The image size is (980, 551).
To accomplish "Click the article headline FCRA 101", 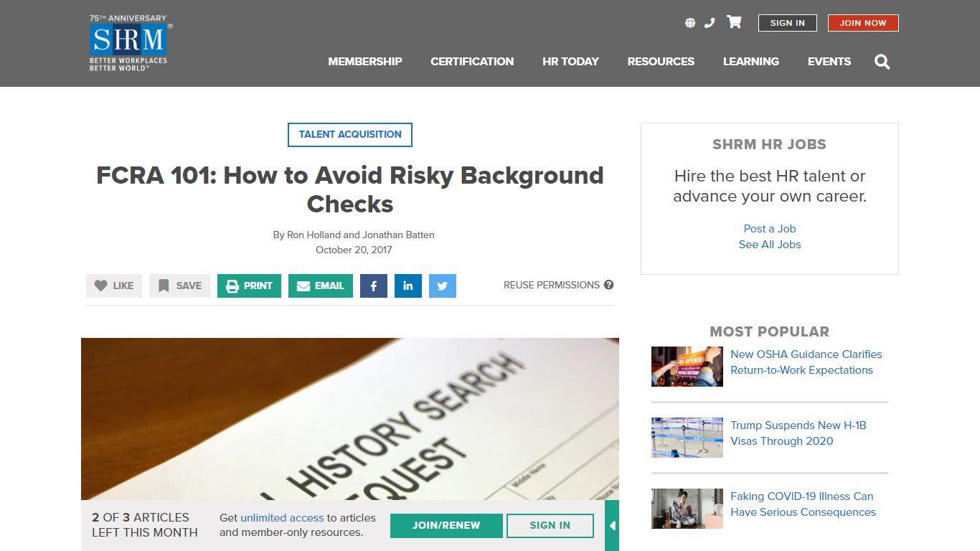I will pos(350,189).
